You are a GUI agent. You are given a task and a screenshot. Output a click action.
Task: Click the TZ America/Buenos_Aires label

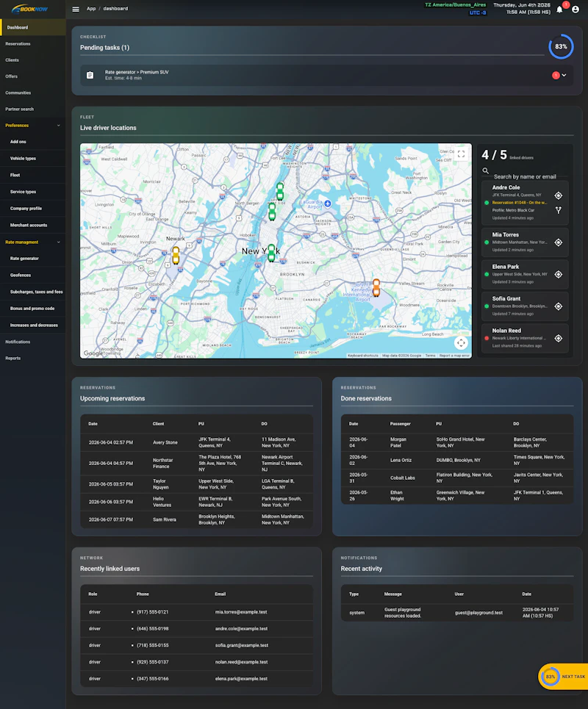(455, 5)
